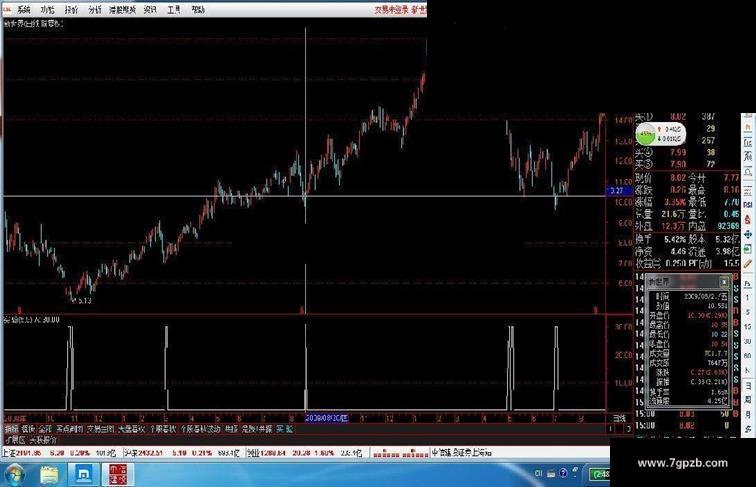The width and height of the screenshot is (756, 487).
Task: Open the File Explorer taskbar icon
Action: [49, 475]
